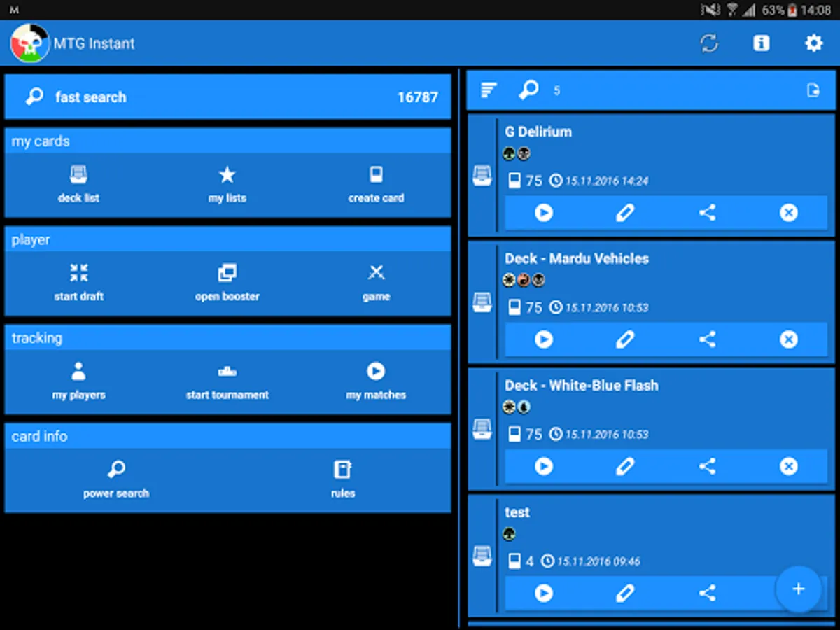Tap Wi-Fi icon in status bar
Screen dimensions: 840x630
coord(732,10)
